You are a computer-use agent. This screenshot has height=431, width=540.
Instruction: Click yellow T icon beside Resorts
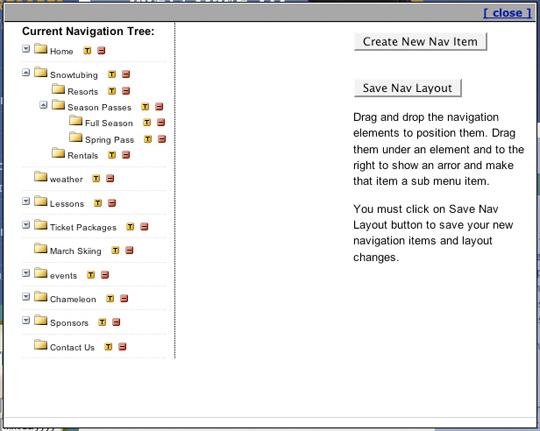click(112, 91)
